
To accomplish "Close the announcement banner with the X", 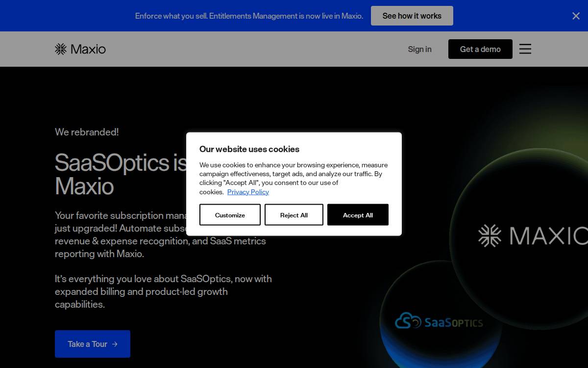I will coord(576,16).
